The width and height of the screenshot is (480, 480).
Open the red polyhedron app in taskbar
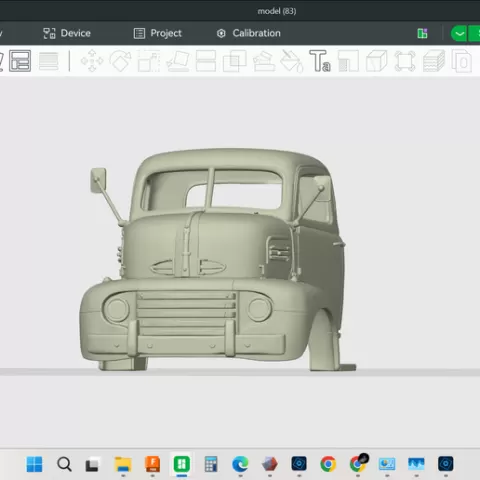click(x=269, y=464)
